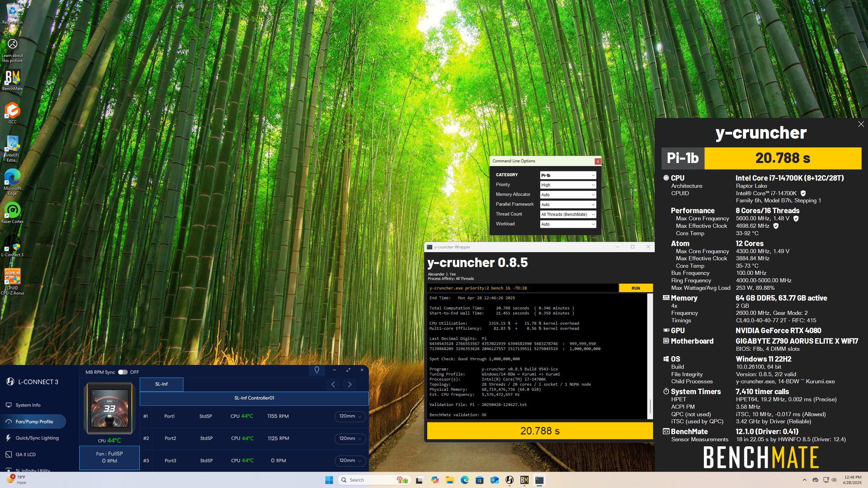Screen dimensions: 868x488
Task: Open Task View on the taskbar
Action: tap(419, 480)
